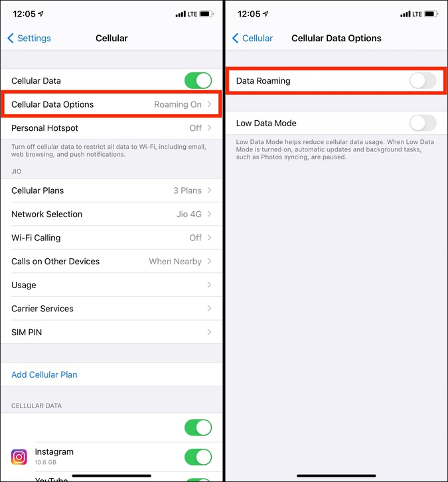Image resolution: width=448 pixels, height=482 pixels.
Task: Open the Cellular Plans list
Action: 112,191
